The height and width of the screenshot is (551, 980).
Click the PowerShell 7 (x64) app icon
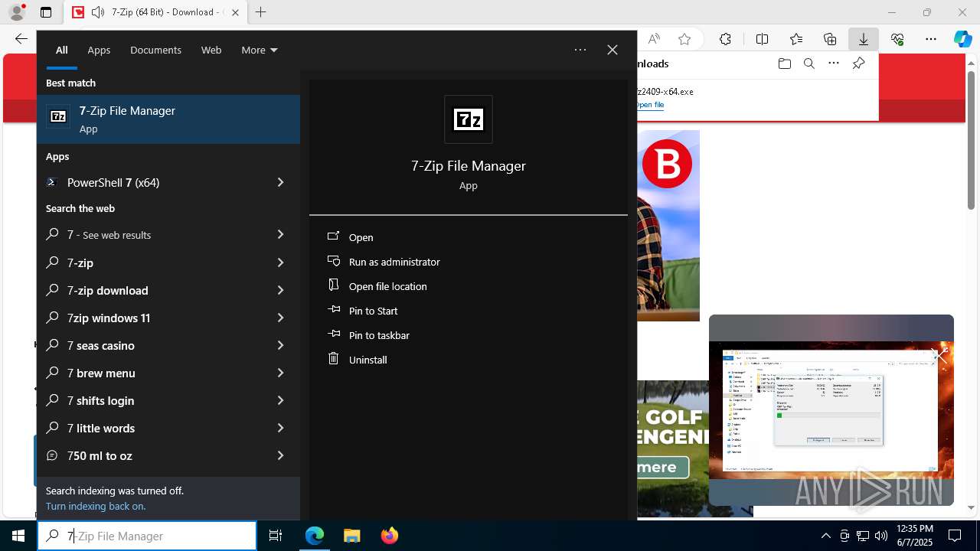(52, 182)
